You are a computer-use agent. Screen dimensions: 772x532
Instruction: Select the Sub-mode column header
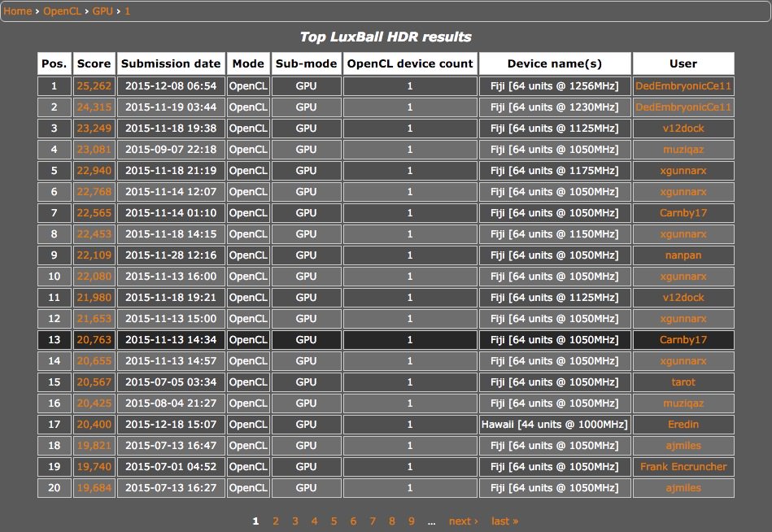click(306, 63)
